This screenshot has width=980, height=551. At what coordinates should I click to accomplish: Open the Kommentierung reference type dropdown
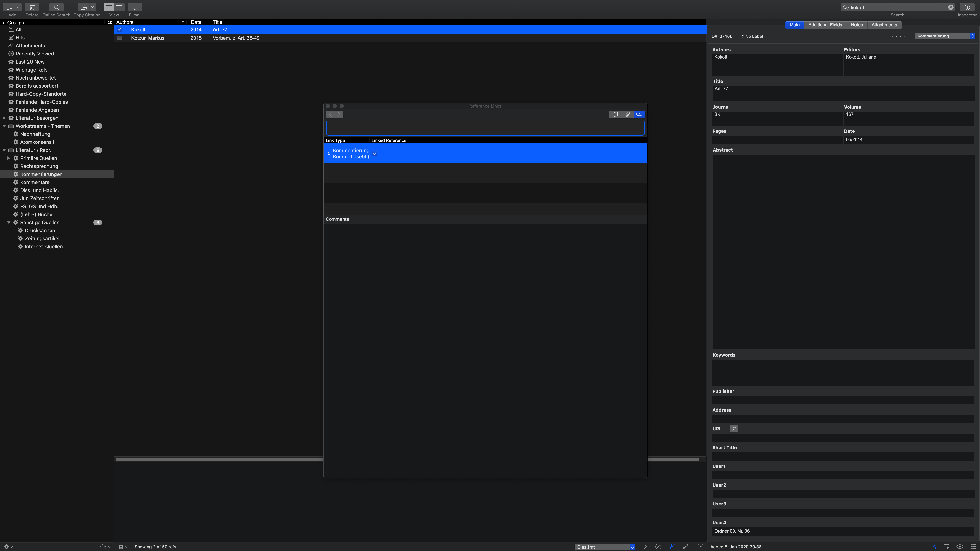pyautogui.click(x=945, y=36)
